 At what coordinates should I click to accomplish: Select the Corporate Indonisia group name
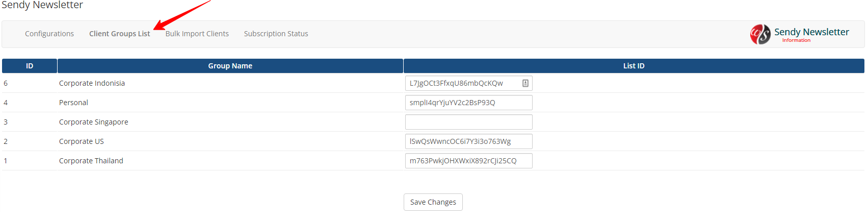pyautogui.click(x=92, y=83)
